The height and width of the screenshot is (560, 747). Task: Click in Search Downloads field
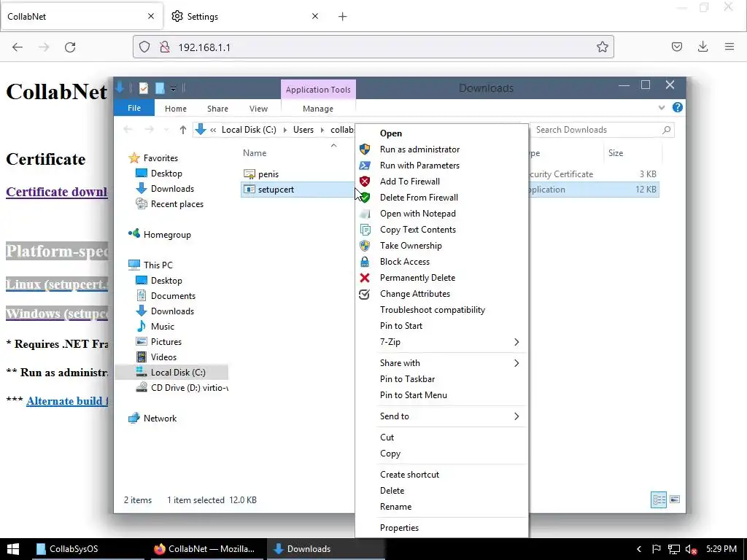602,130
